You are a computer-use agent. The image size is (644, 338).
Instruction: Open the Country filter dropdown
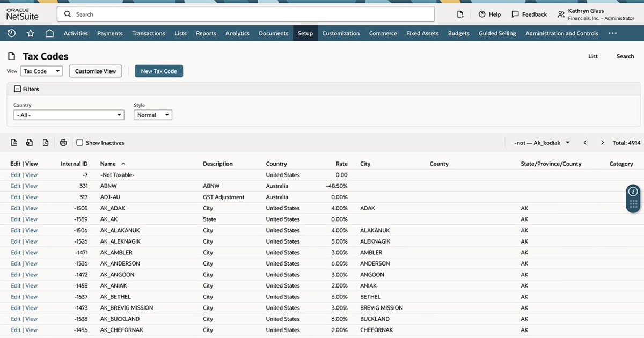(x=69, y=114)
